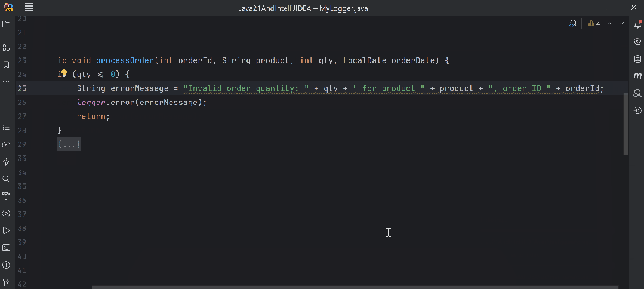
Task: Click line number 29 in the gutter
Action: click(x=22, y=144)
